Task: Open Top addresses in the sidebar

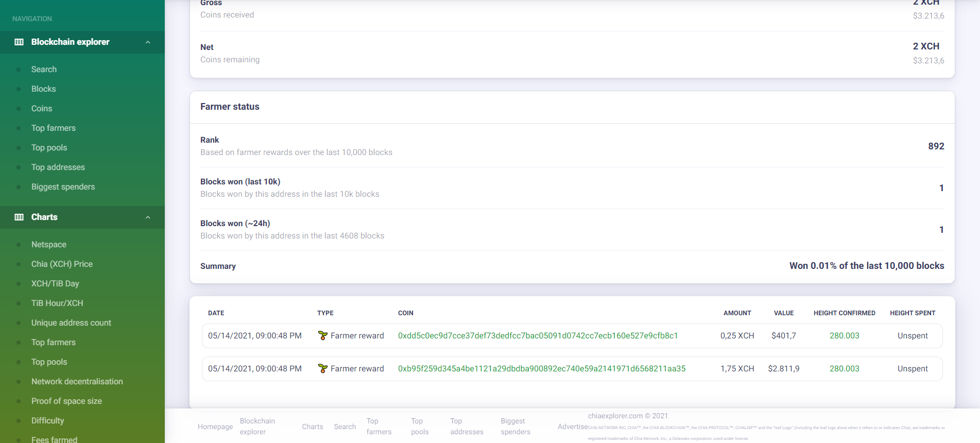Action: click(x=58, y=167)
